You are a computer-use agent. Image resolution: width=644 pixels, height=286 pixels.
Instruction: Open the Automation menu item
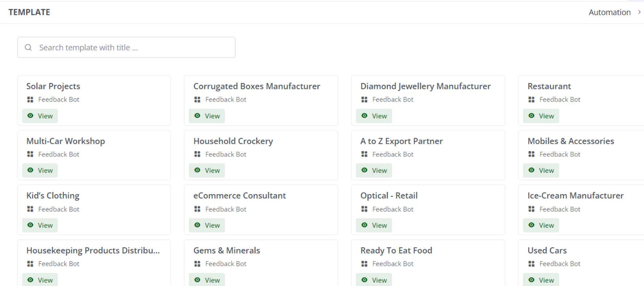click(x=610, y=12)
